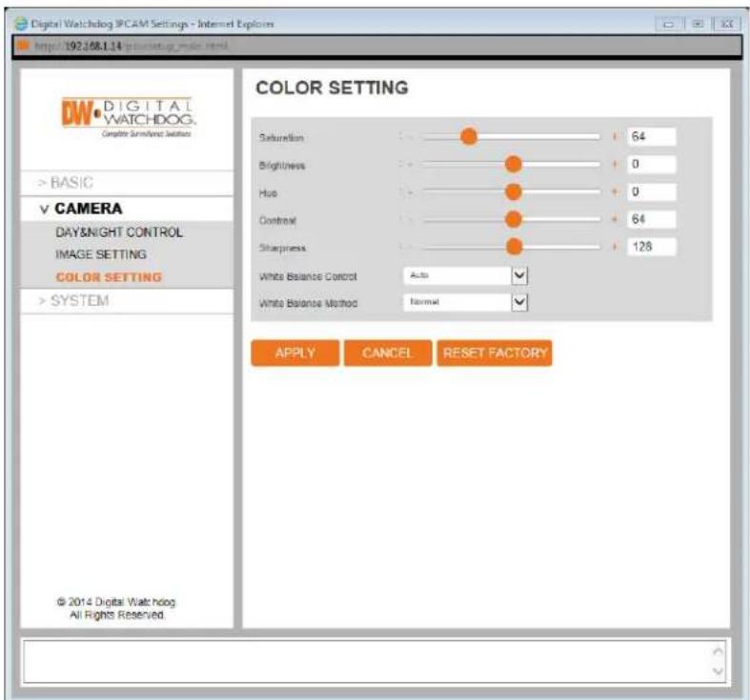The height and width of the screenshot is (700, 750).
Task: Click the Brightness slider handle
Action: pos(514,164)
